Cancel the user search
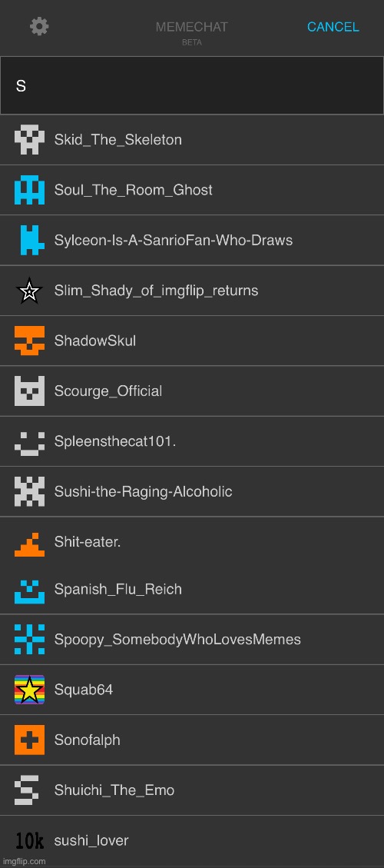Viewport: 384px width, 868px height. pyautogui.click(x=333, y=27)
